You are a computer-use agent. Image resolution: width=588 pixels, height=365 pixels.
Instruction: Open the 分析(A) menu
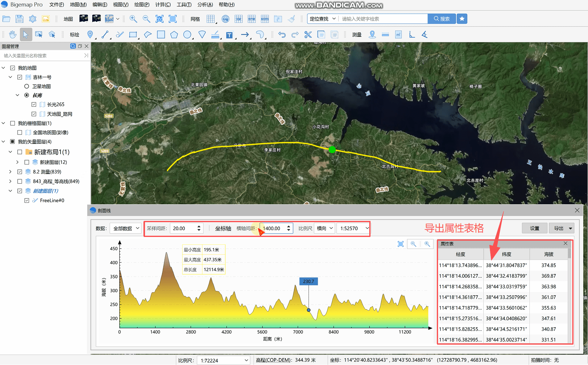[x=205, y=5]
